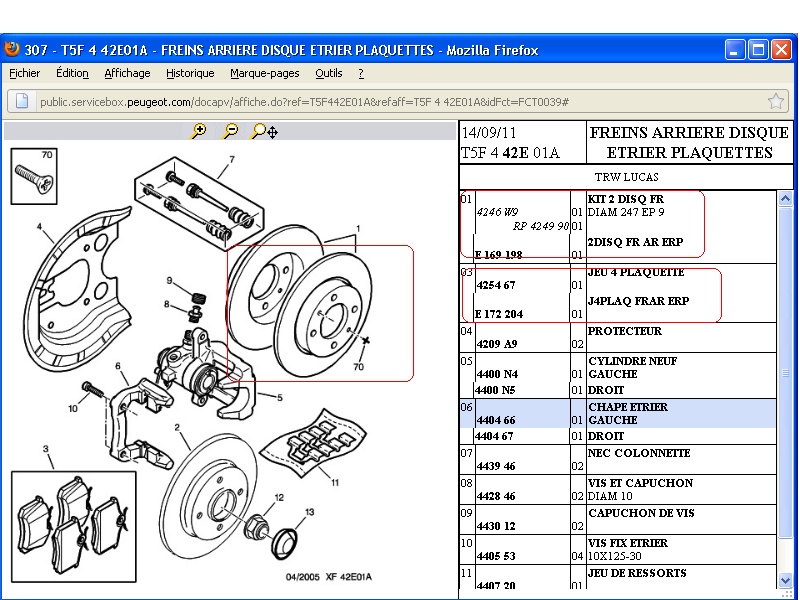The height and width of the screenshot is (600, 800).
Task: Click the TRW LUCAS header
Action: (x=626, y=177)
